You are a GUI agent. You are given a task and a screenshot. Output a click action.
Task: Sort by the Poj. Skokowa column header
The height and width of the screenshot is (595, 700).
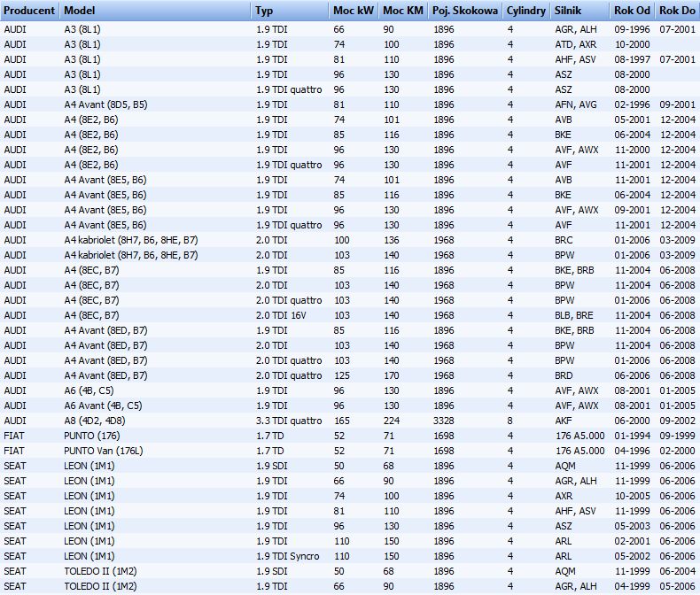pyautogui.click(x=464, y=11)
